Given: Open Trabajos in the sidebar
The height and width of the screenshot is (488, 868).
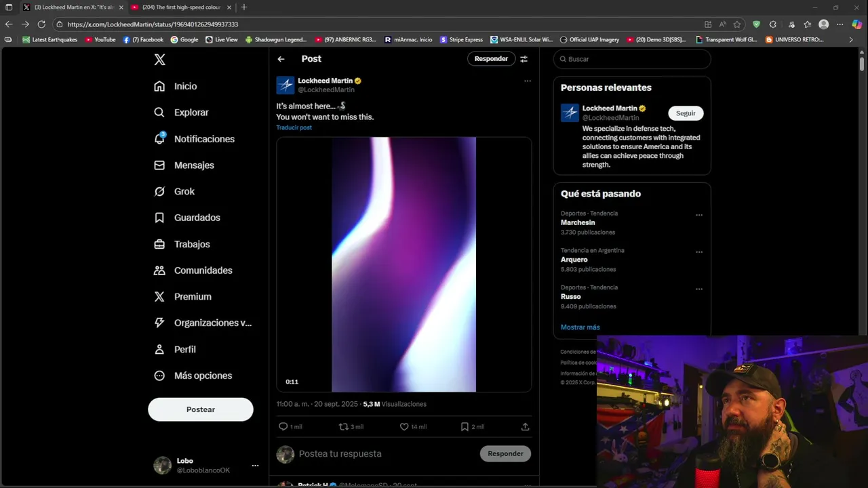Looking at the screenshot, I should [182, 244].
